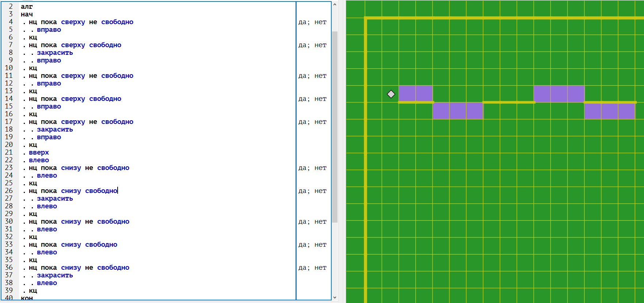The image size is (644, 303).
Task: Click line number 11 in the gutter
Action: point(9,76)
